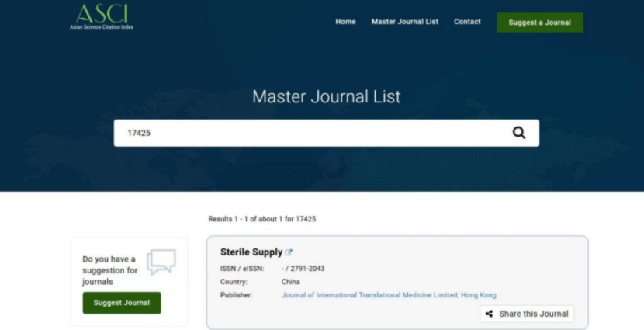The height and width of the screenshot is (330, 644).
Task: Click the Publisher label
Action: coord(236,295)
